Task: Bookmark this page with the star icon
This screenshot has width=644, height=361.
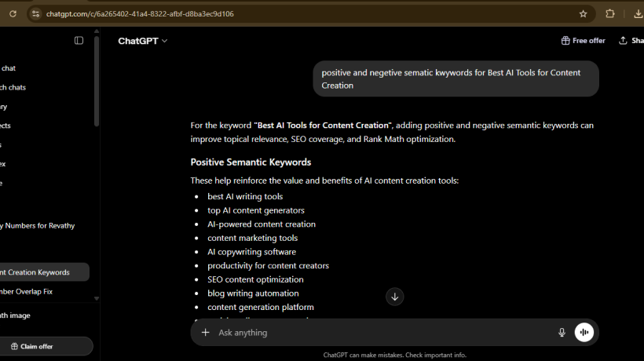Action: (x=583, y=14)
